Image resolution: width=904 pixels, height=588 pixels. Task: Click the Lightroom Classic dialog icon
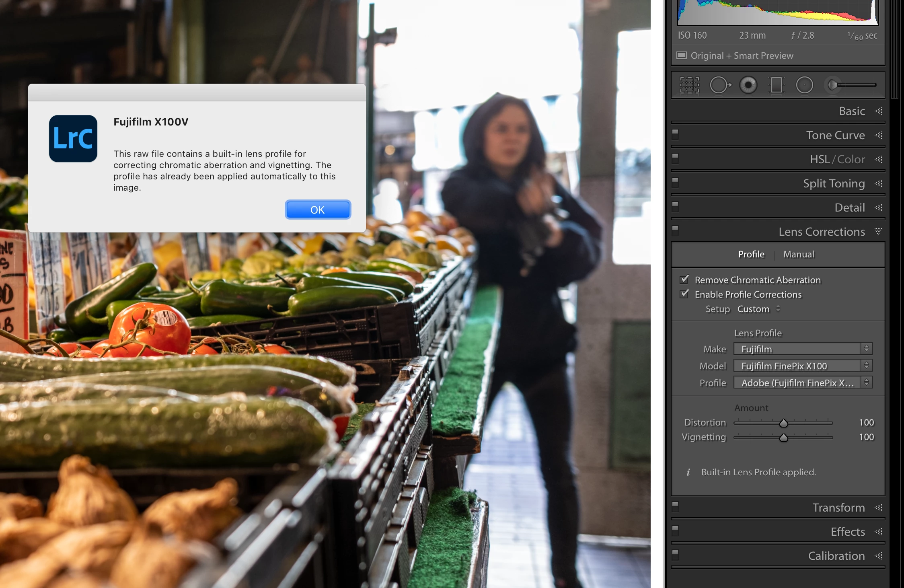point(73,139)
